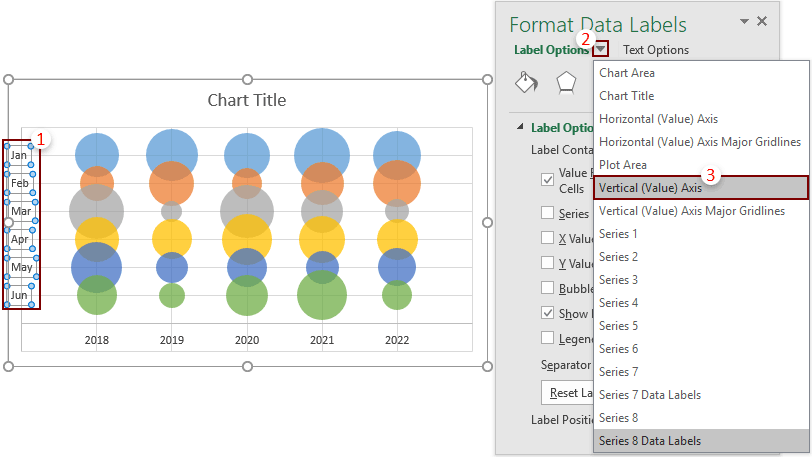Select Series 8 in the dropdown
This screenshot has width=812, height=457.
[x=701, y=418]
